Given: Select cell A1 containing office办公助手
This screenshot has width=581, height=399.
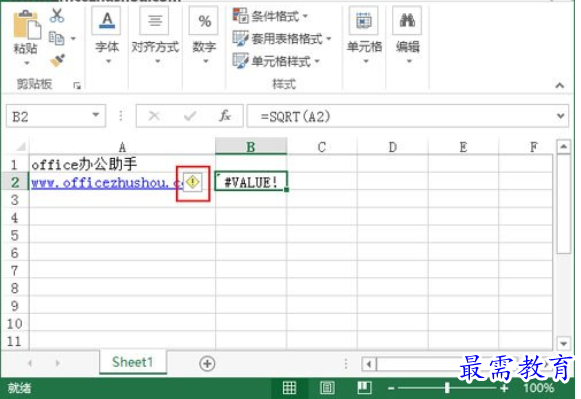Looking at the screenshot, I should (122, 164).
